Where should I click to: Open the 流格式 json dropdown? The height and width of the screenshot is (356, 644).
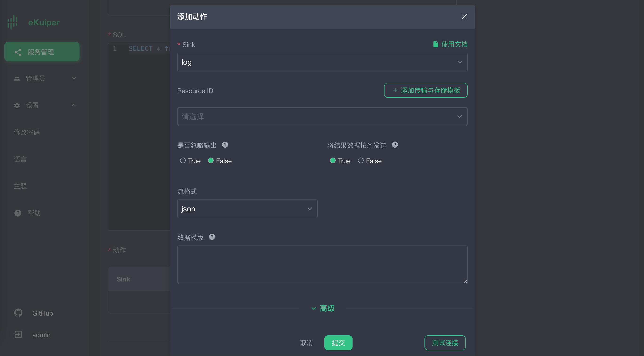click(x=247, y=209)
